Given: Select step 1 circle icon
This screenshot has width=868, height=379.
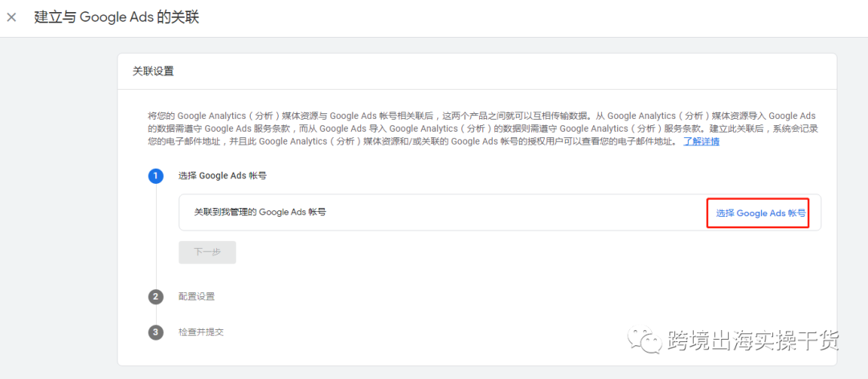Looking at the screenshot, I should point(156,176).
